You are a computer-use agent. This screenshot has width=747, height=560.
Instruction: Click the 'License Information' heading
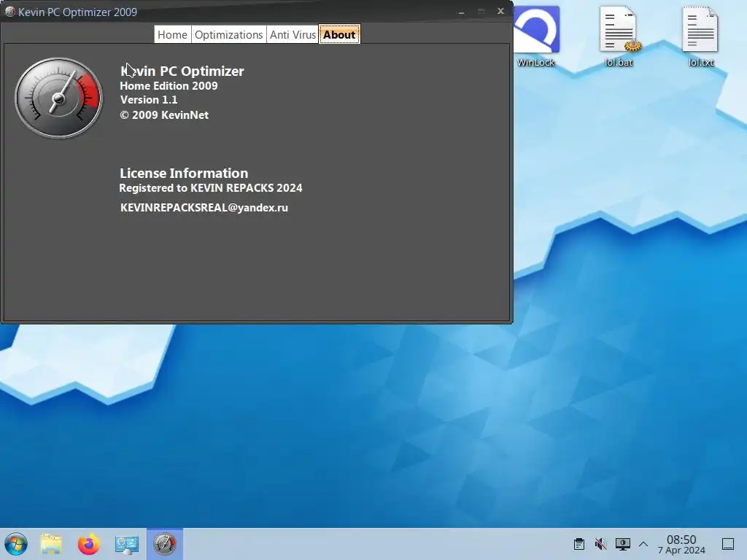click(x=184, y=173)
